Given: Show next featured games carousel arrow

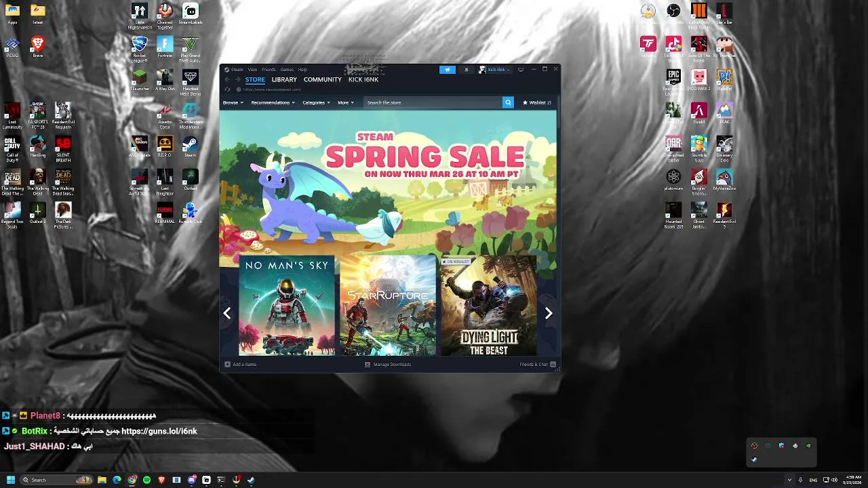Looking at the screenshot, I should (549, 313).
